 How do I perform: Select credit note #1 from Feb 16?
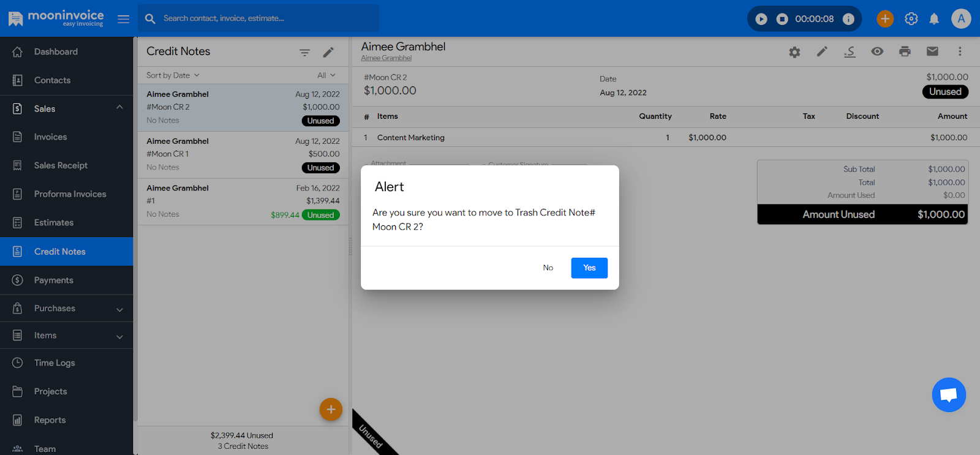[x=243, y=201]
